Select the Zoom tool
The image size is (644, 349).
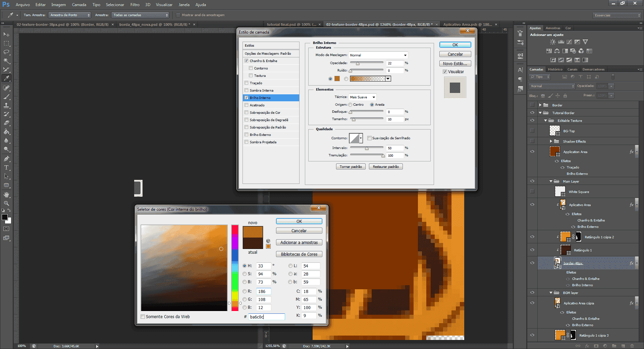point(6,203)
